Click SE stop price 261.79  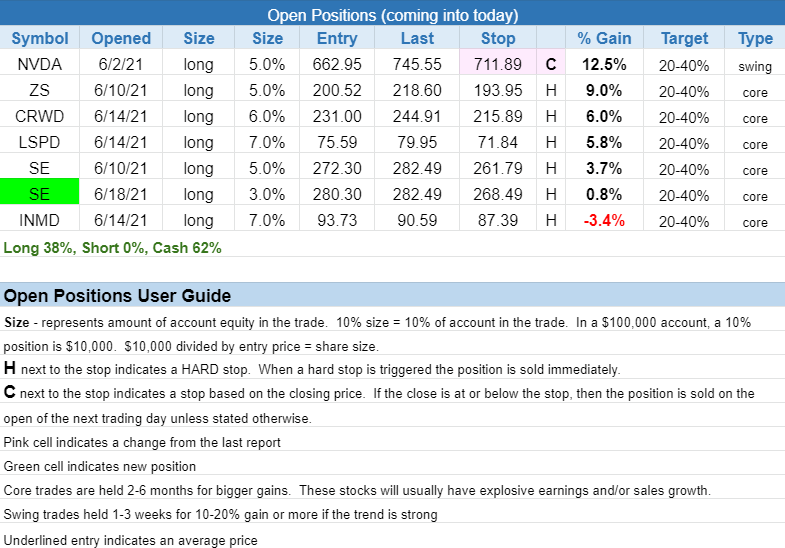(x=498, y=168)
